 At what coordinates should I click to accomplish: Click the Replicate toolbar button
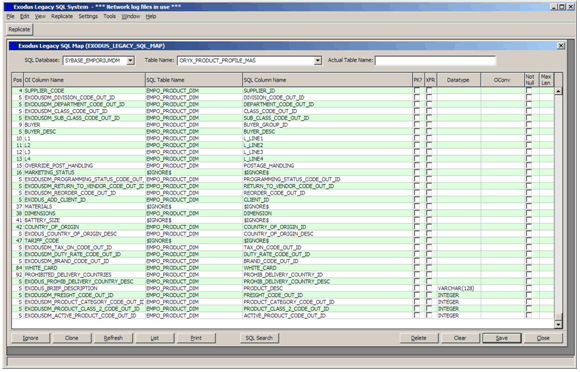click(19, 29)
